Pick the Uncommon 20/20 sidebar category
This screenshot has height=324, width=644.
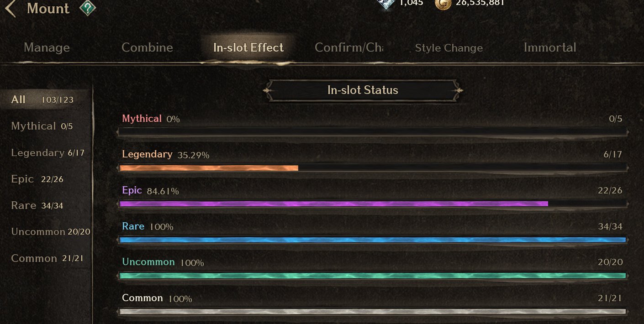tap(50, 232)
